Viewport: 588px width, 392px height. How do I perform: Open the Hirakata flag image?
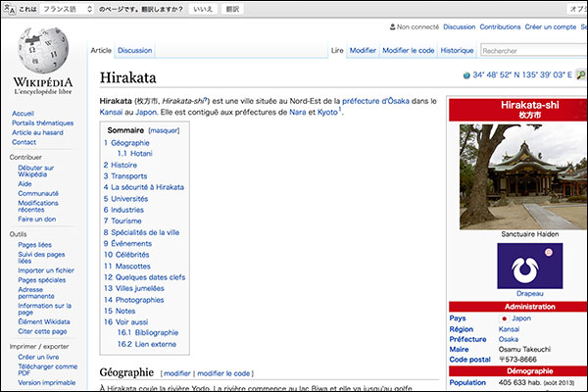[x=515, y=265]
